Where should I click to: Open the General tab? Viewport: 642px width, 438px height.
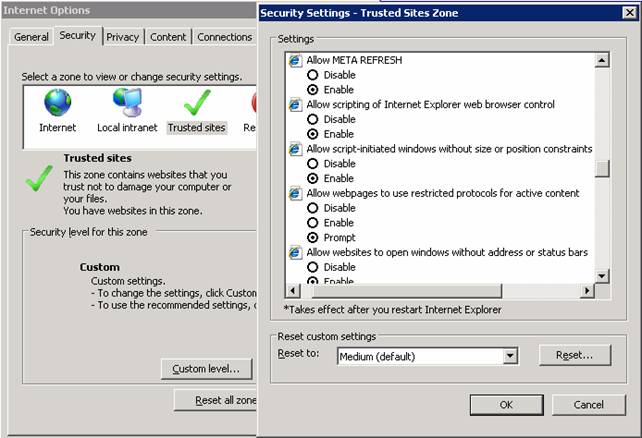pos(31,37)
